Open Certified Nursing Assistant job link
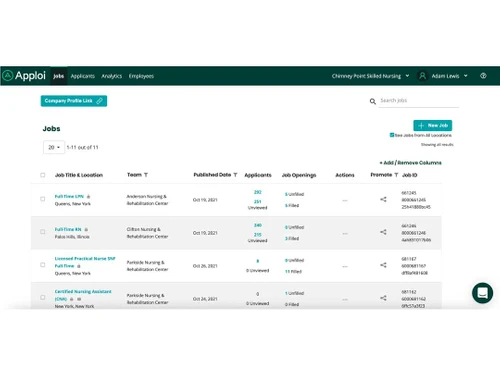The height and width of the screenshot is (375, 500). click(x=83, y=295)
